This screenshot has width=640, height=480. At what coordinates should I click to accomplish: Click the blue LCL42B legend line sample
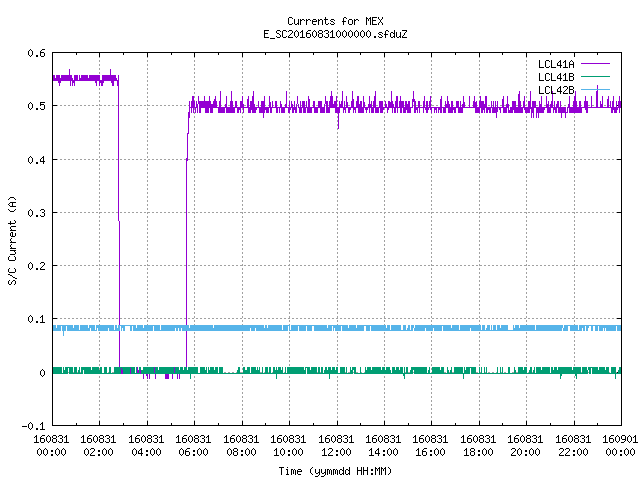pos(595,89)
